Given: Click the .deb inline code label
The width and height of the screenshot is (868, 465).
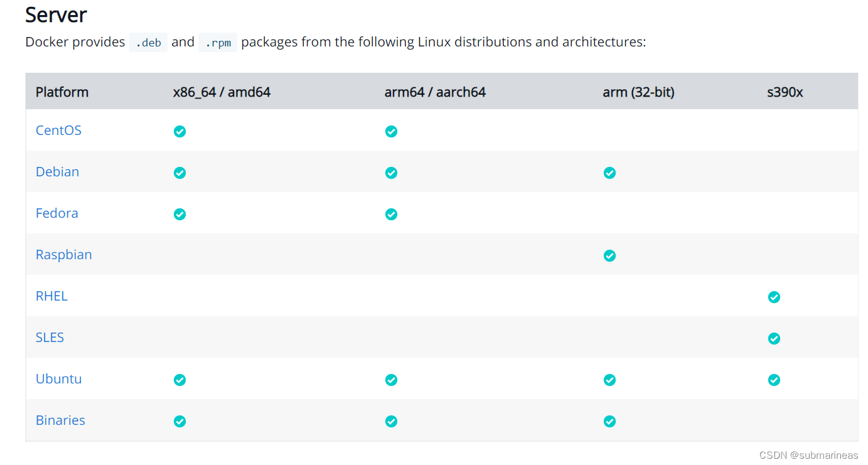Looking at the screenshot, I should tap(148, 42).
